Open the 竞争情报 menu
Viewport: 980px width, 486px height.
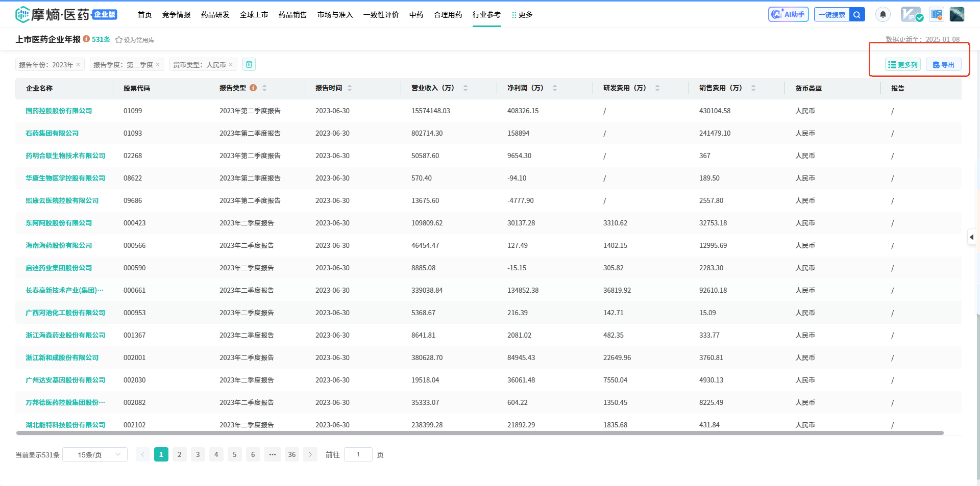[177, 15]
